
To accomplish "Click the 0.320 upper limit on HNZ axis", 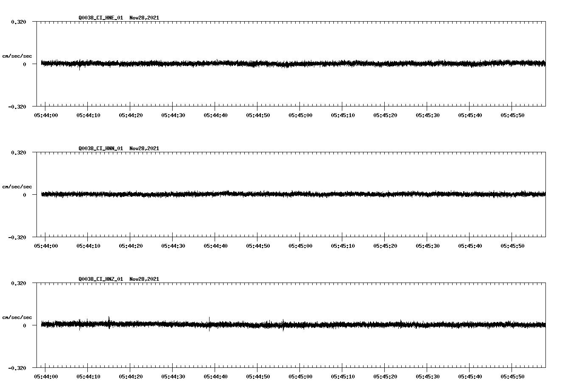I will 19,283.
